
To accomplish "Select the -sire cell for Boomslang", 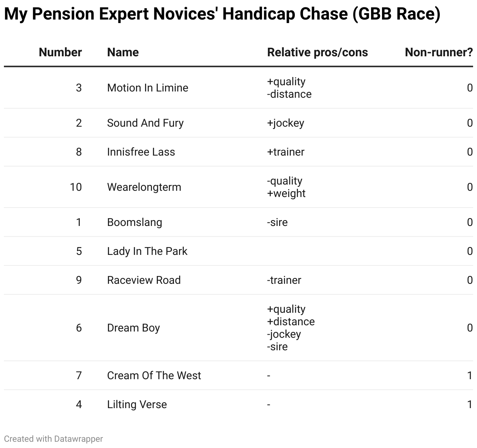I will click(x=277, y=222).
